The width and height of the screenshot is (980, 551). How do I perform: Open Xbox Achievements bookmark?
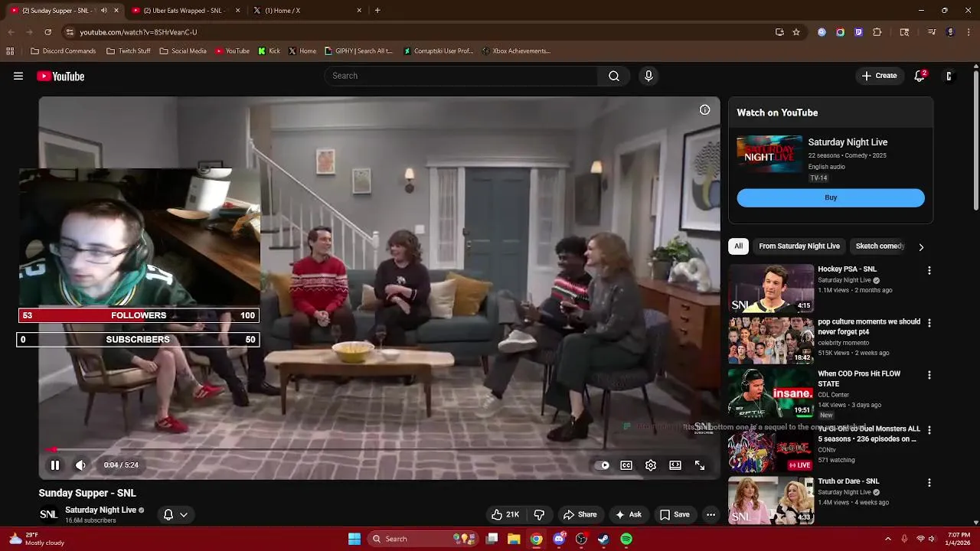[516, 51]
